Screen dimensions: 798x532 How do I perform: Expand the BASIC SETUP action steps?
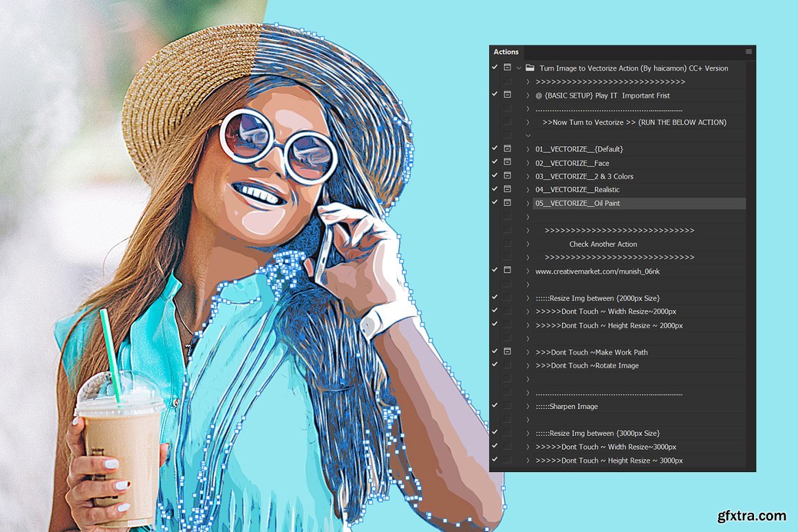click(528, 96)
